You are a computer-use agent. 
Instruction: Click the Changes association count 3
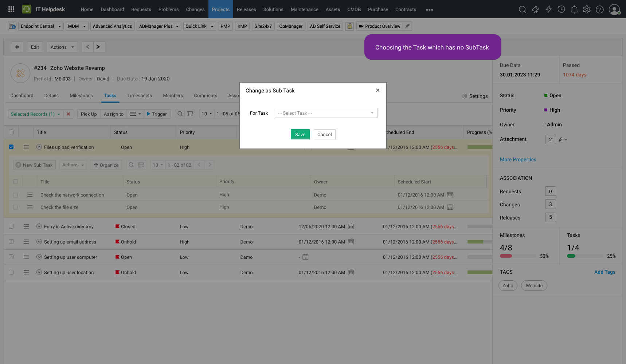[x=550, y=204]
